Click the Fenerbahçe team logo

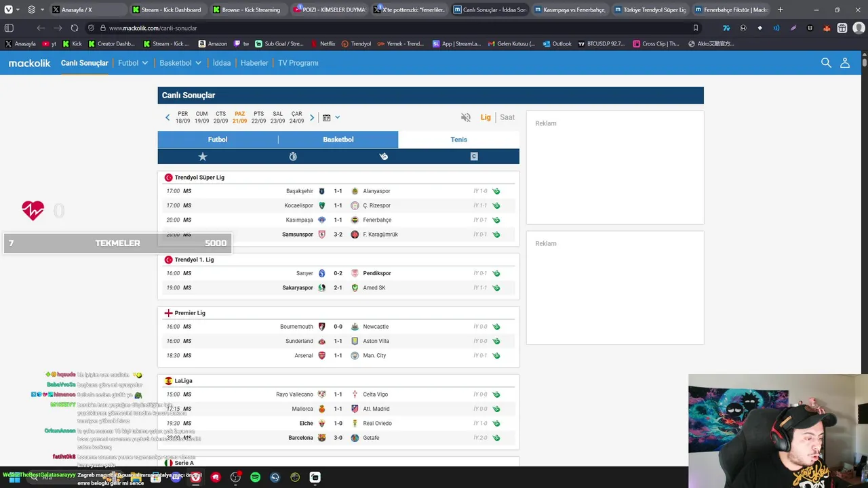pos(355,220)
